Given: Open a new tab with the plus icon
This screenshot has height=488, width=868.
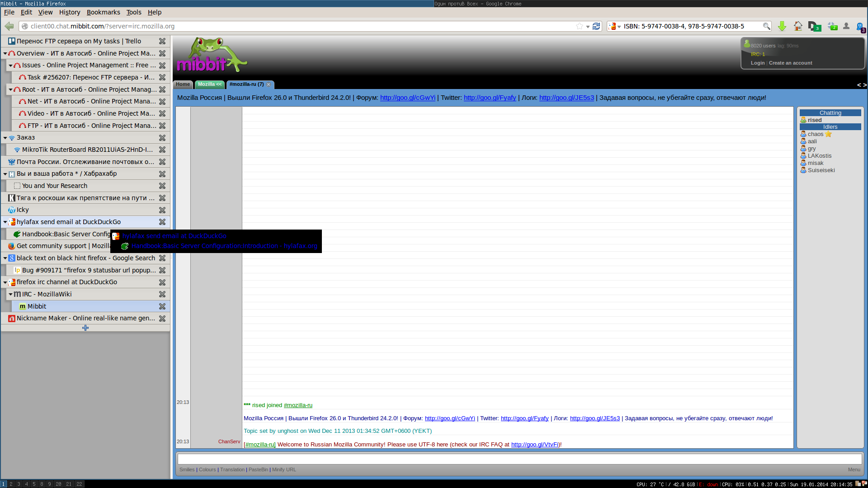Looking at the screenshot, I should coord(85,328).
